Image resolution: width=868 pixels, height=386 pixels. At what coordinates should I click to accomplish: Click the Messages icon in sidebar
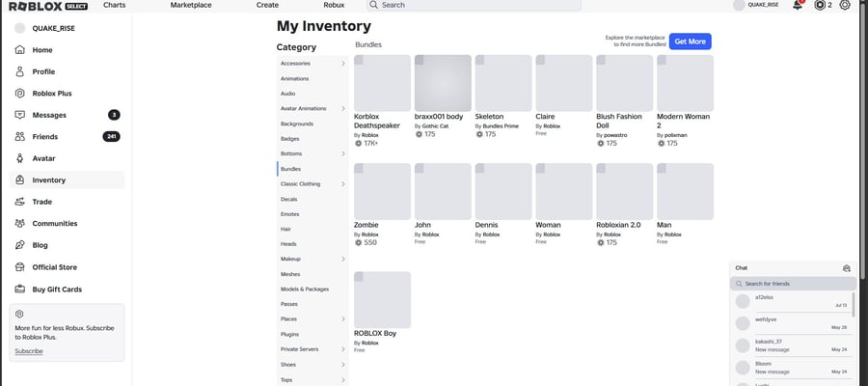tap(20, 115)
